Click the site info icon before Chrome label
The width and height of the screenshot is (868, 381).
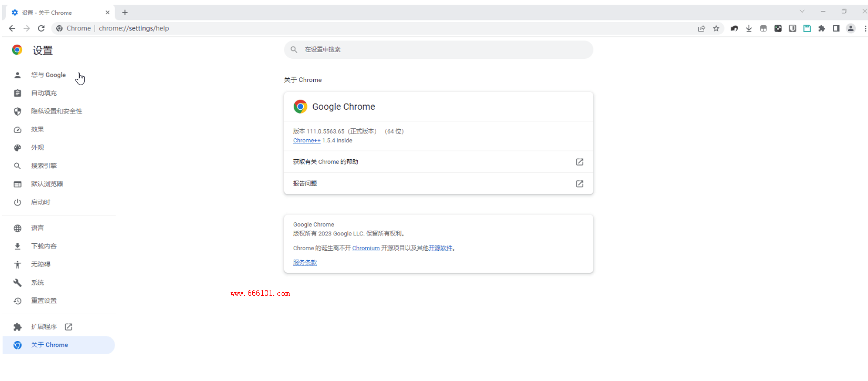click(x=59, y=28)
